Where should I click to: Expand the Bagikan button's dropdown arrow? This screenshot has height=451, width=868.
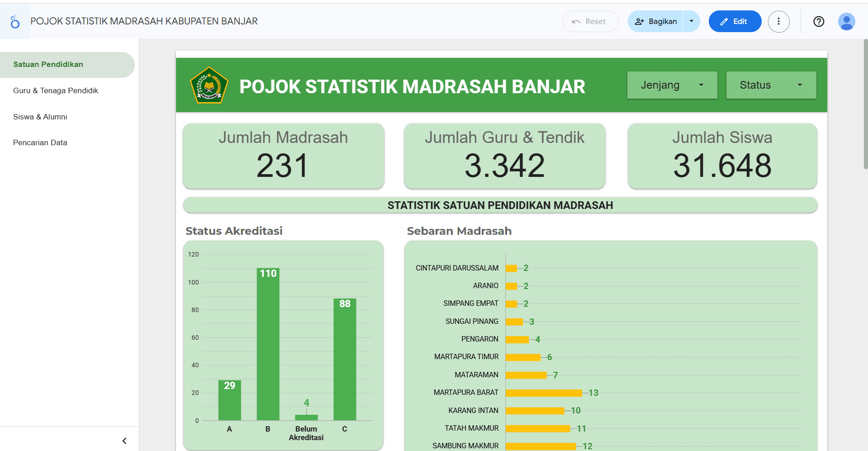(691, 21)
